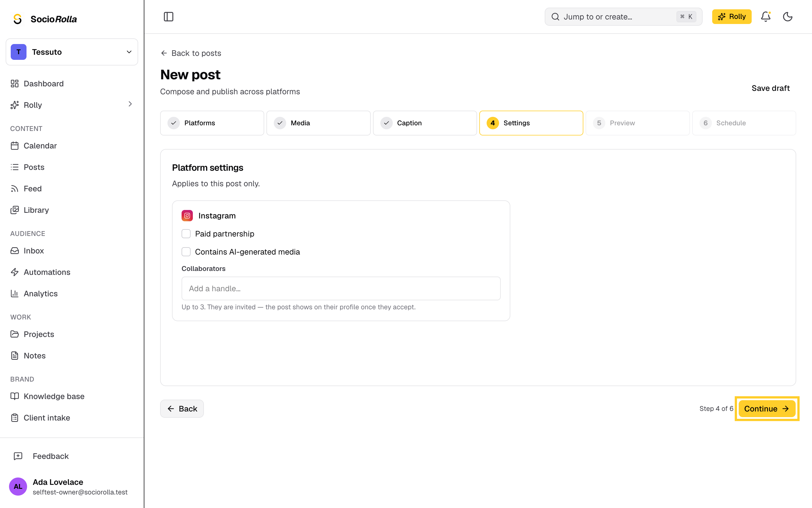812x508 pixels.
Task: Go to the Media step
Action: [318, 123]
